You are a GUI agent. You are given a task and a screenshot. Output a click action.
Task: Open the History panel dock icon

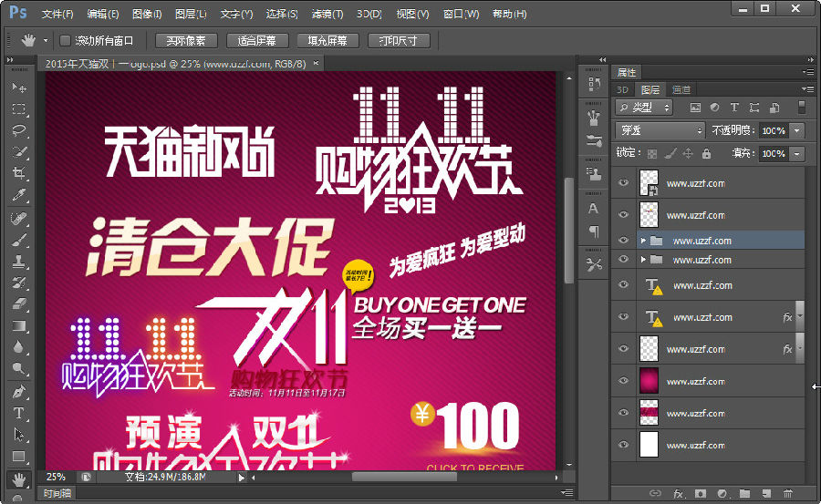[594, 83]
